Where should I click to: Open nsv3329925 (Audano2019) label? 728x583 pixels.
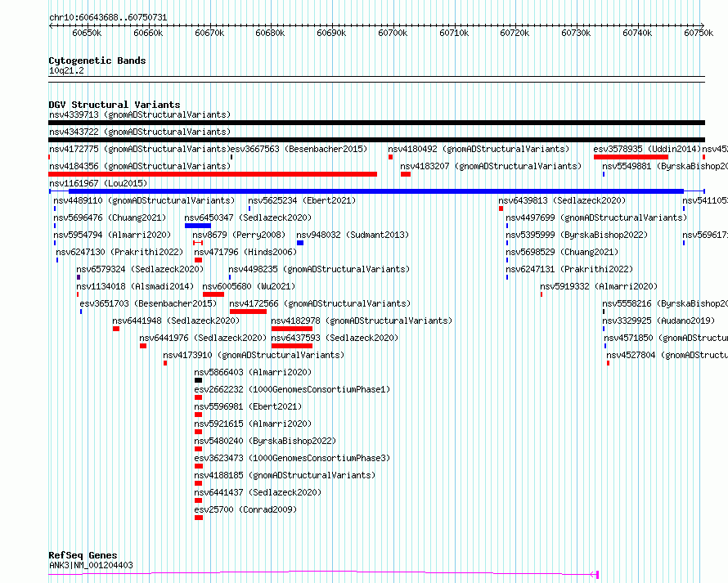(658, 321)
